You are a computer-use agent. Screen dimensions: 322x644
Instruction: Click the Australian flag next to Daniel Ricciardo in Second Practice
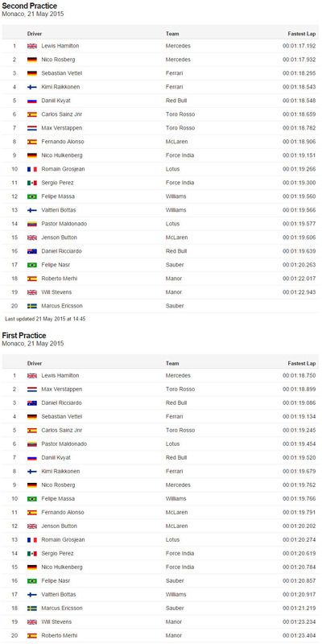[32, 251]
